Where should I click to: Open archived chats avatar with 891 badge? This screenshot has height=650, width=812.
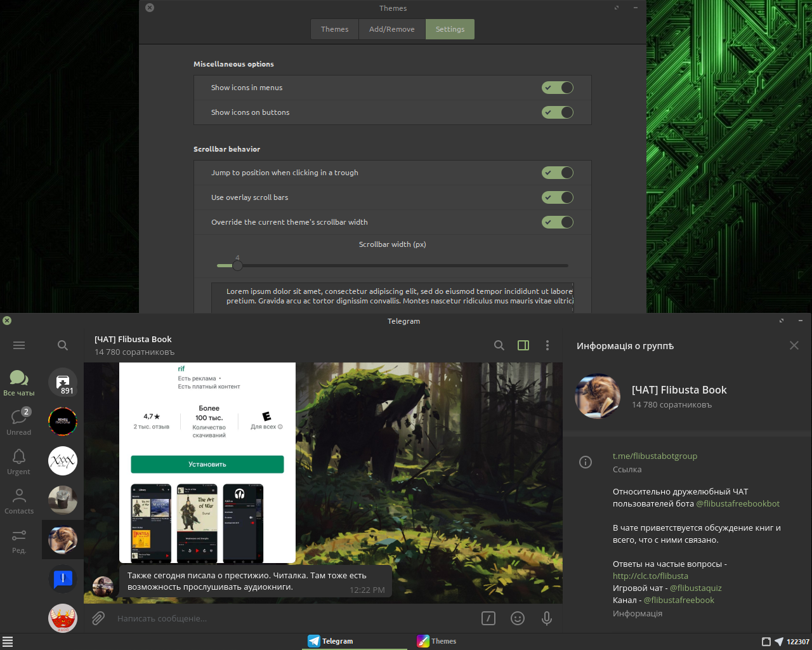(63, 383)
